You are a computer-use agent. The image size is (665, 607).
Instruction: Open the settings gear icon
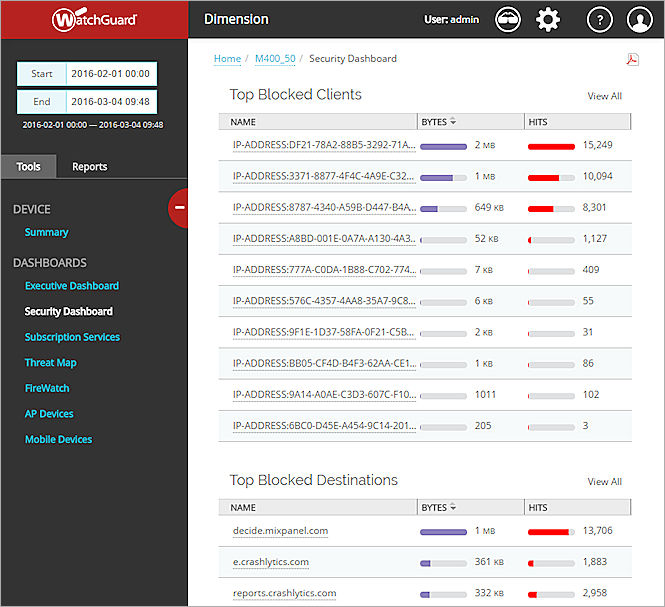click(548, 19)
